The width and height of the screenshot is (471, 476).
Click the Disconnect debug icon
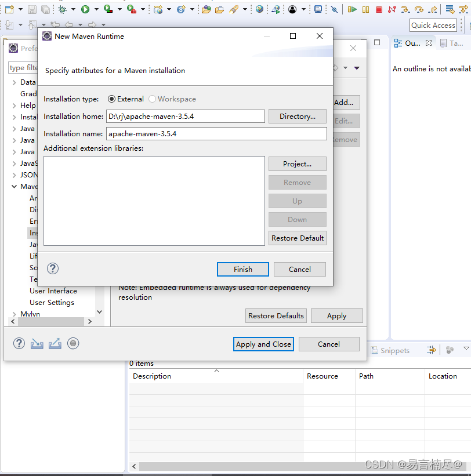coord(392,10)
